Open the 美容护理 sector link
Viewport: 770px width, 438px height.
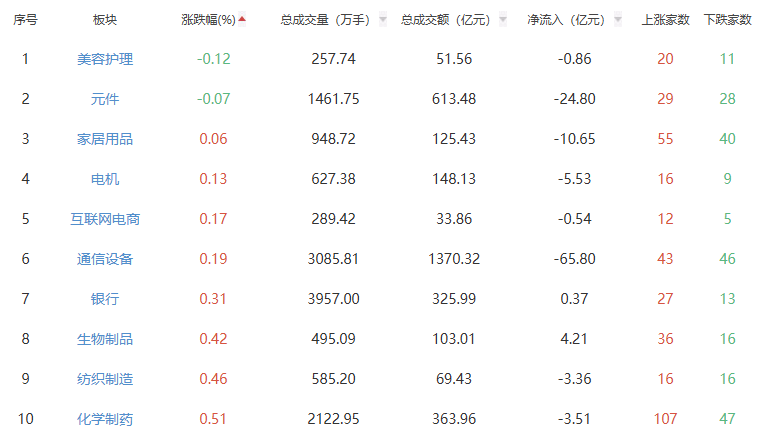coord(105,59)
